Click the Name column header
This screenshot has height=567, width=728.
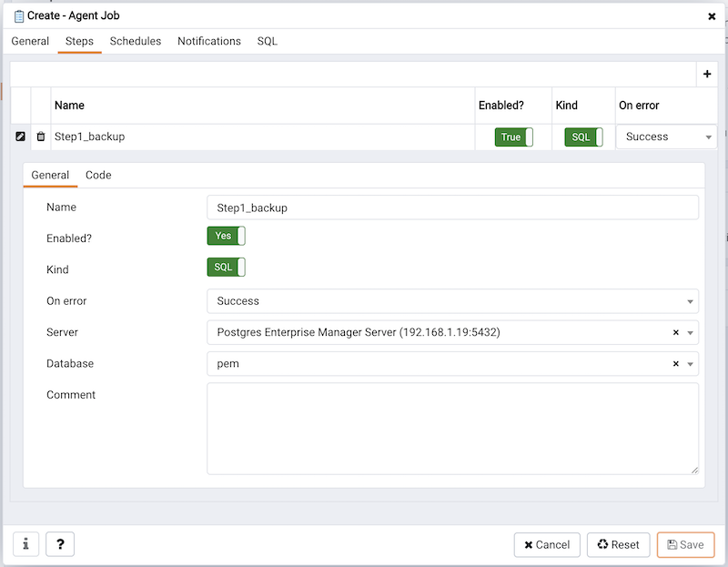(x=263, y=106)
